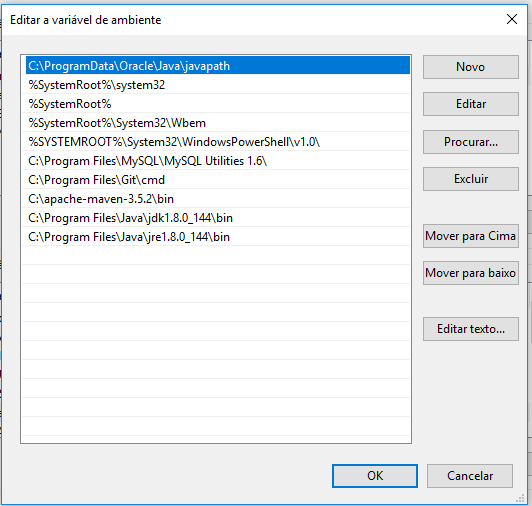This screenshot has width=532, height=506.
Task: Select the %SystemRoot%\system32 entry
Action: click(x=218, y=85)
